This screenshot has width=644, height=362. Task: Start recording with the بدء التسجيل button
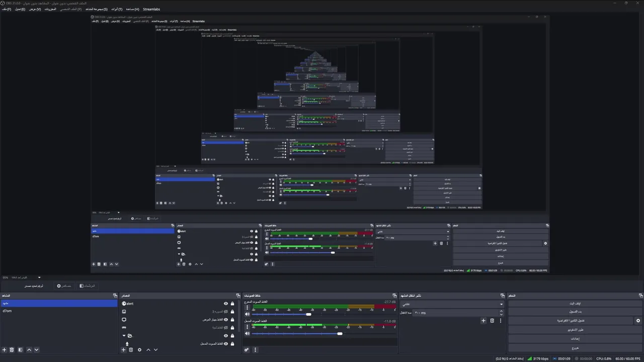click(576, 312)
